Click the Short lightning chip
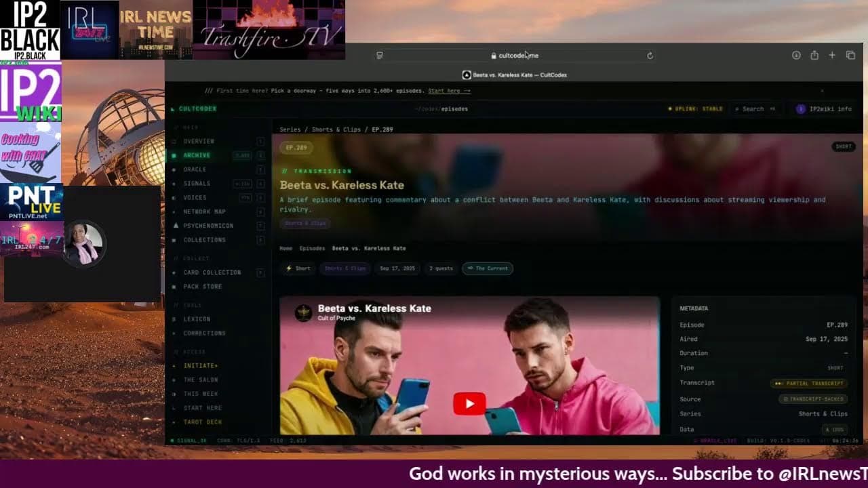Screen dimensions: 868x488 [298, 268]
